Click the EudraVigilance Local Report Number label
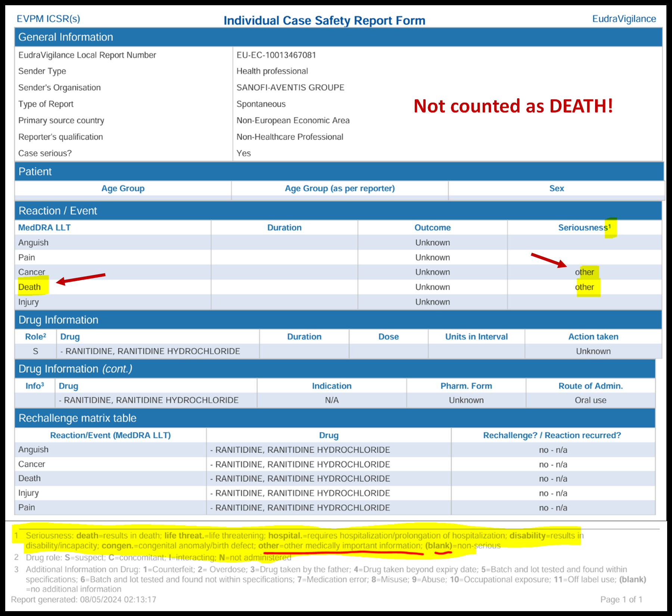Viewport: 672px width, 616px height. 87,55
